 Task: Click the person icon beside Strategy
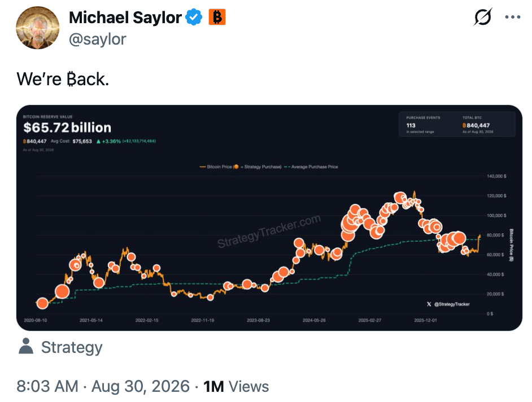26,346
